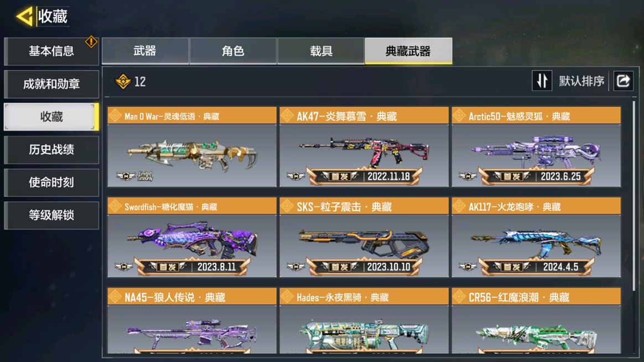Click the wing badge on the Man O War card

(x=126, y=176)
